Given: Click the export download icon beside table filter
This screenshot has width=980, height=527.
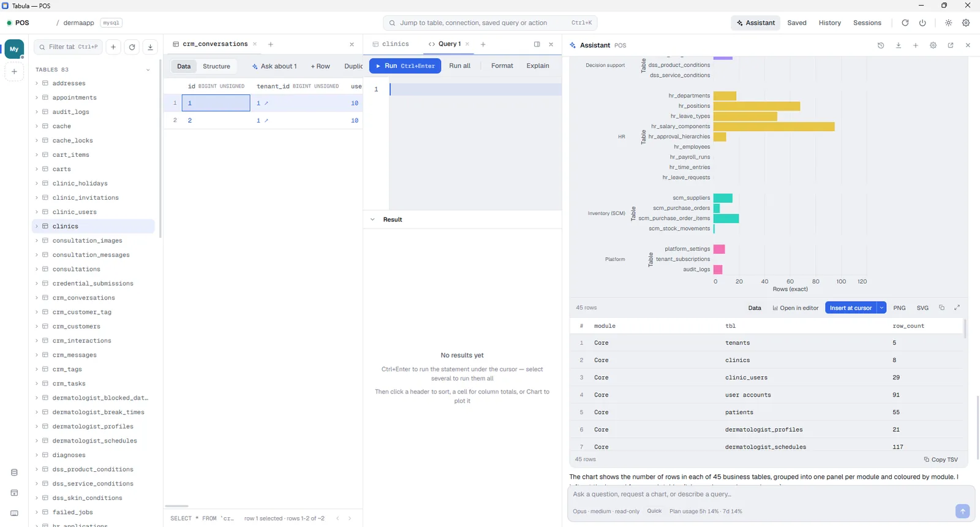Looking at the screenshot, I should [150, 47].
